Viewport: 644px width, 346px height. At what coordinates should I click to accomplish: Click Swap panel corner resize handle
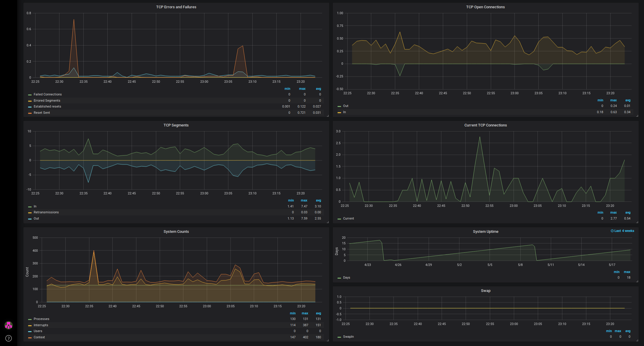[637, 340]
